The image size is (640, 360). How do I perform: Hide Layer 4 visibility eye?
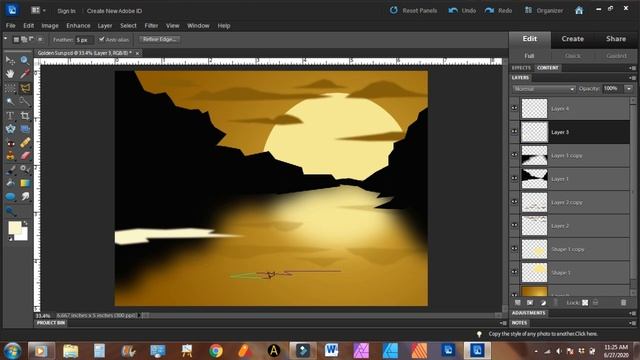click(x=514, y=108)
